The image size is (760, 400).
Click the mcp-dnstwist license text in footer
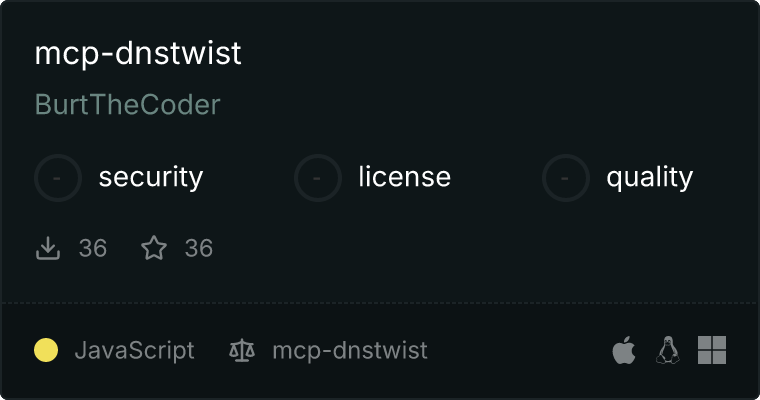tap(350, 350)
